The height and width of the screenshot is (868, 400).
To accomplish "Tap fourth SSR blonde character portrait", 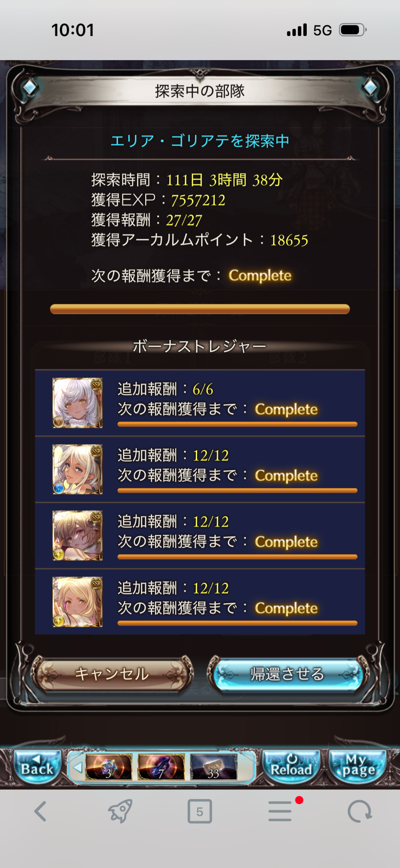I will coord(78,602).
